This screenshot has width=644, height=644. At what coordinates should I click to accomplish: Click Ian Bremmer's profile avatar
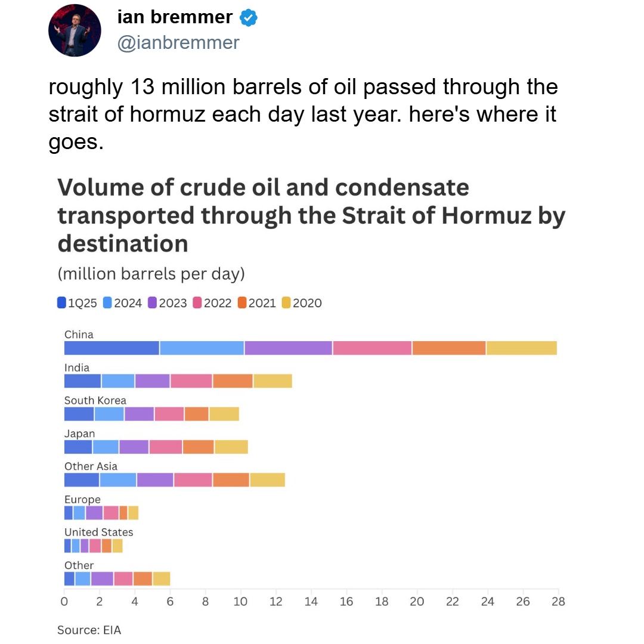(x=75, y=30)
